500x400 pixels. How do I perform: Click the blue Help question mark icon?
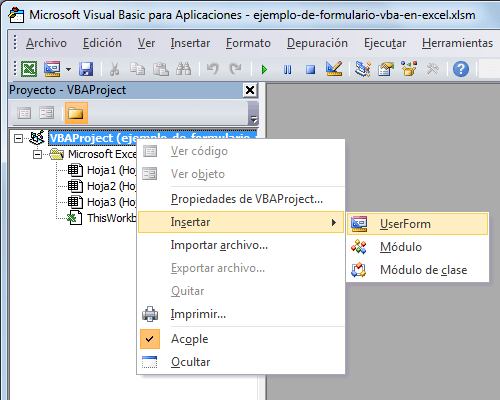point(461,69)
